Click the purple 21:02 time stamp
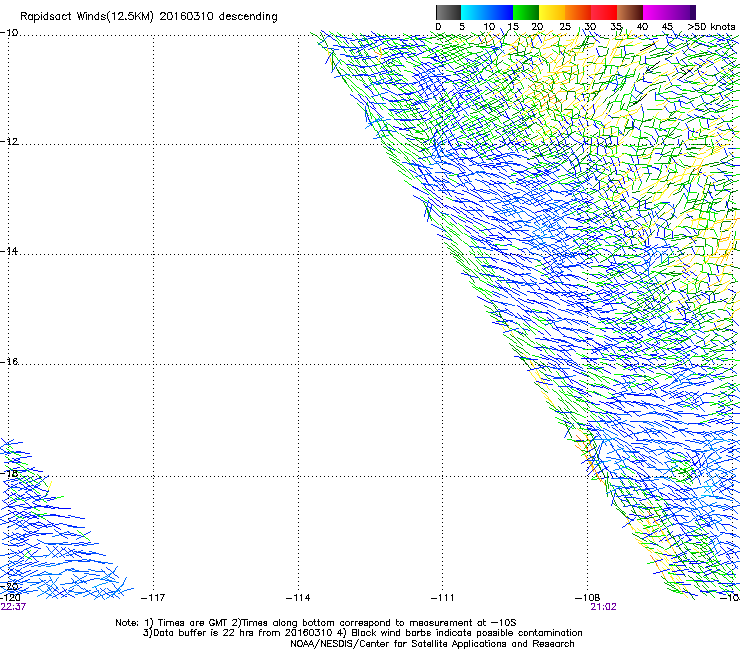 [603, 607]
